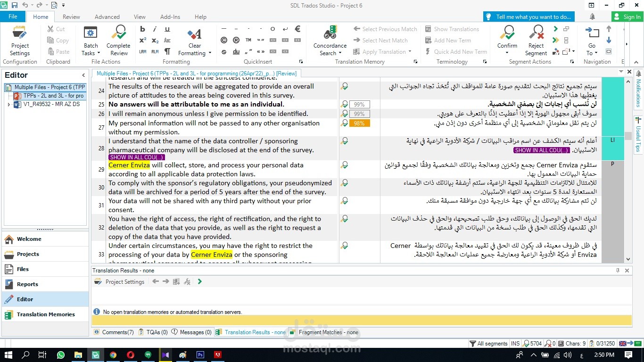Insert euro sign from QuickInsert

(x=297, y=29)
